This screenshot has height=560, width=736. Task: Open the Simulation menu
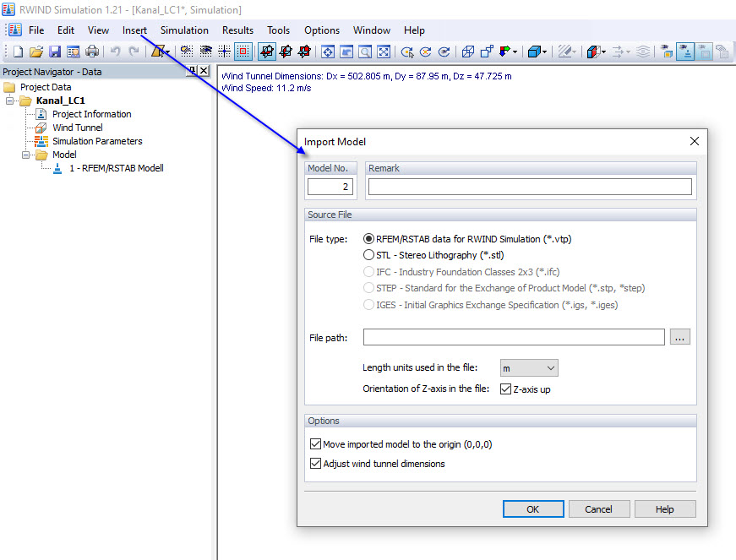click(x=184, y=30)
